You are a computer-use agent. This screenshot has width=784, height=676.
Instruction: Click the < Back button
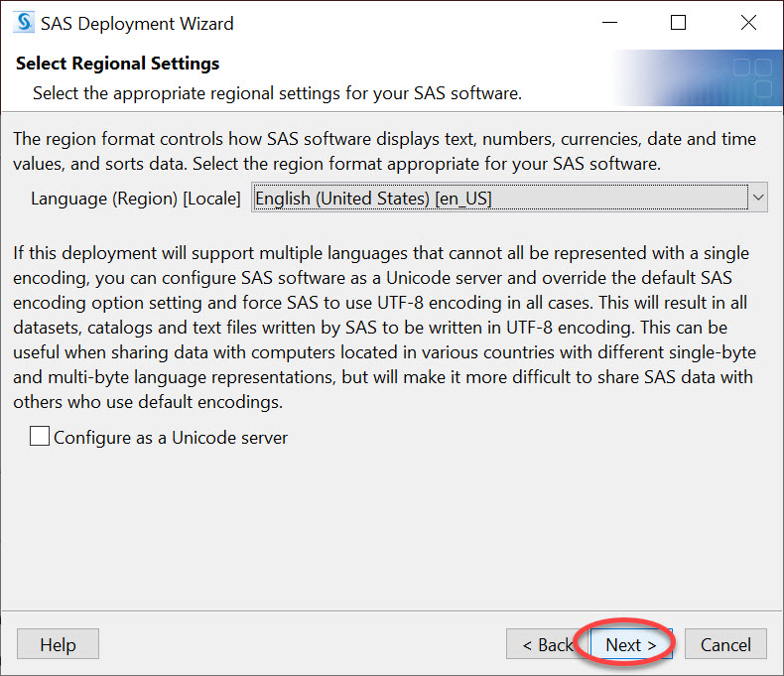(548, 644)
